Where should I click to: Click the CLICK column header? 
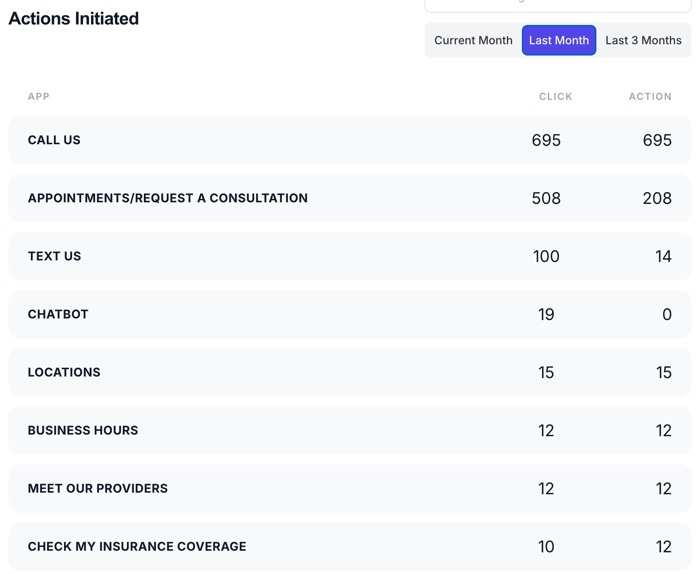[x=555, y=96]
